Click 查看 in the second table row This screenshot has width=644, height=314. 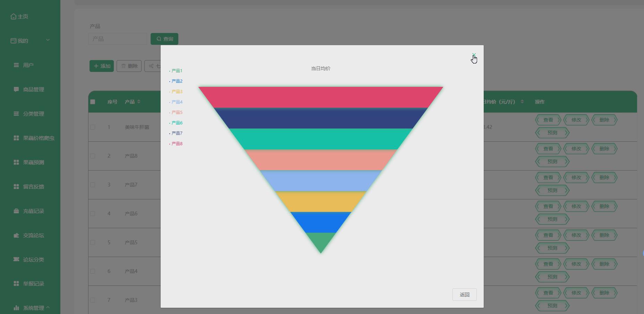(x=548, y=149)
